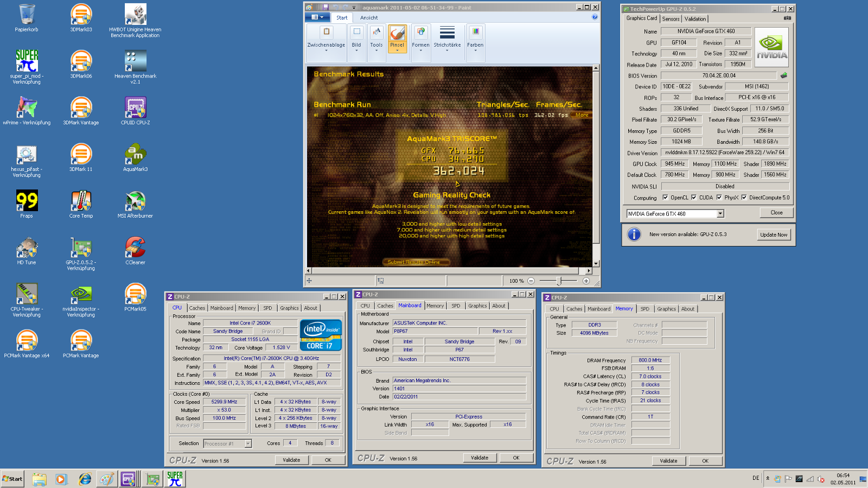Launch Core Temp desktop icon
Image resolution: width=868 pixels, height=488 pixels.
click(x=81, y=205)
